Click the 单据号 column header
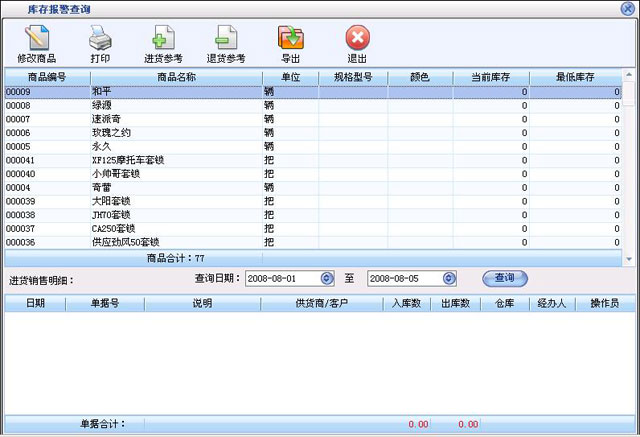The image size is (640, 437). coord(105,303)
